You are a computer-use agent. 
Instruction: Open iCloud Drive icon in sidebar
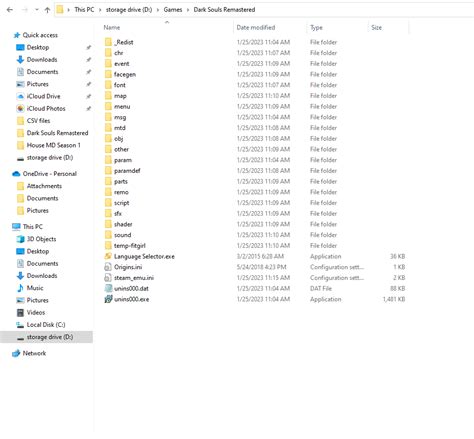pyautogui.click(x=20, y=96)
